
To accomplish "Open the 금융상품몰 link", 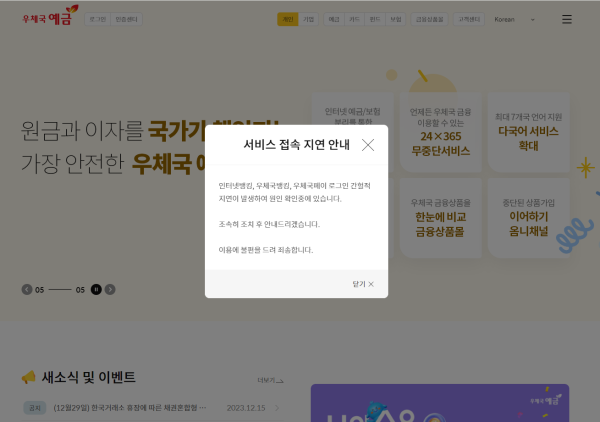I will (x=429, y=19).
